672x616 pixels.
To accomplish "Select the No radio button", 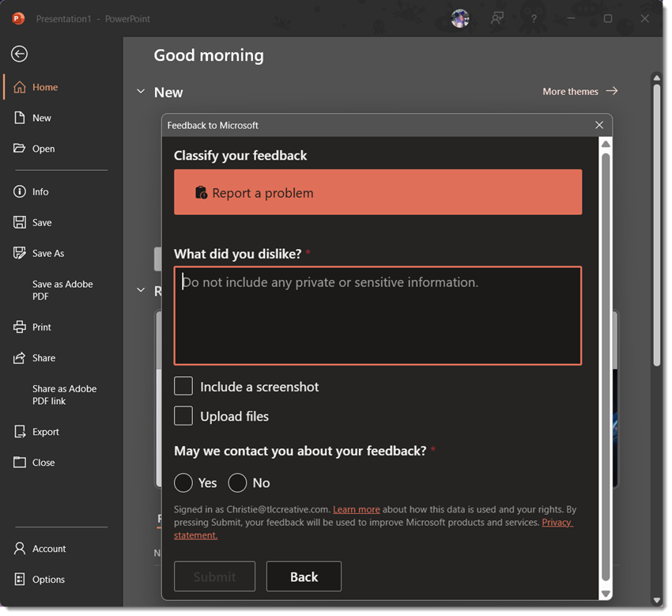I will click(x=237, y=483).
